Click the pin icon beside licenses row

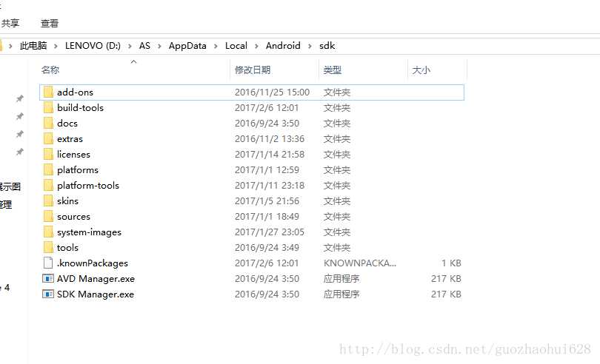pyautogui.click(x=19, y=152)
